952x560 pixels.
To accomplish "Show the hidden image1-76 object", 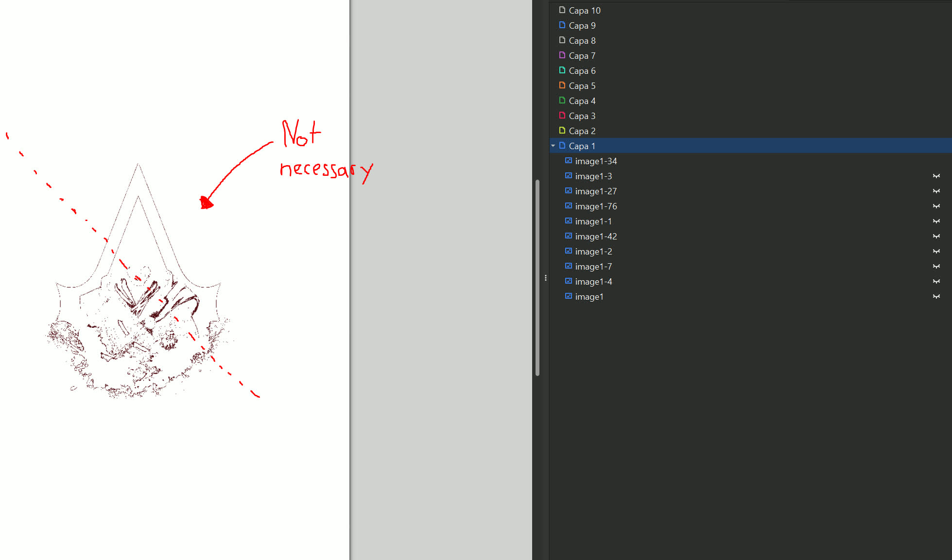I will coord(936,206).
